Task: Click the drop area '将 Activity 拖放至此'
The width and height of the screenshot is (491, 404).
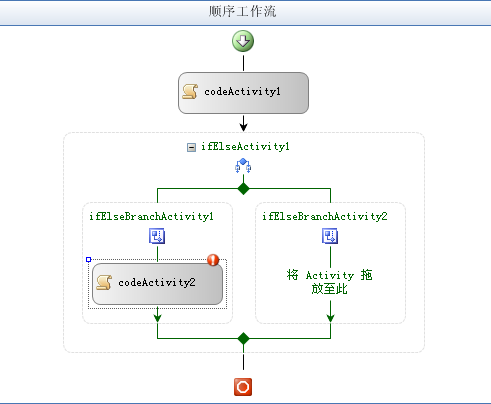Action: pos(329,282)
